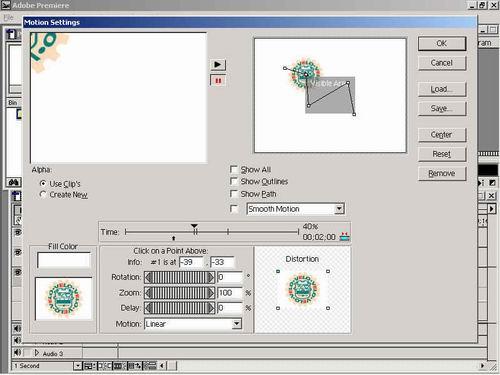
Task: Click the red pause preview button
Action: (x=218, y=81)
